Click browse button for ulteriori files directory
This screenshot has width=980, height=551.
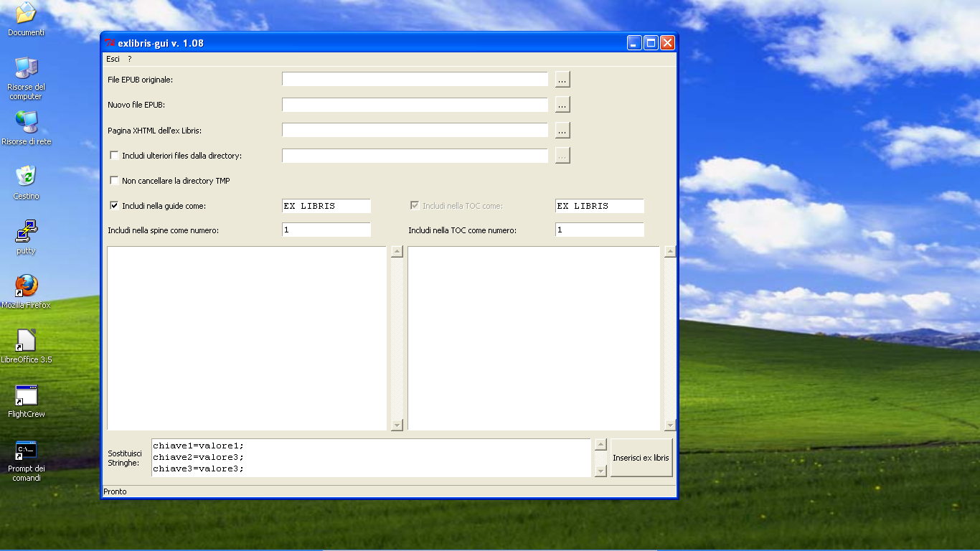point(562,156)
